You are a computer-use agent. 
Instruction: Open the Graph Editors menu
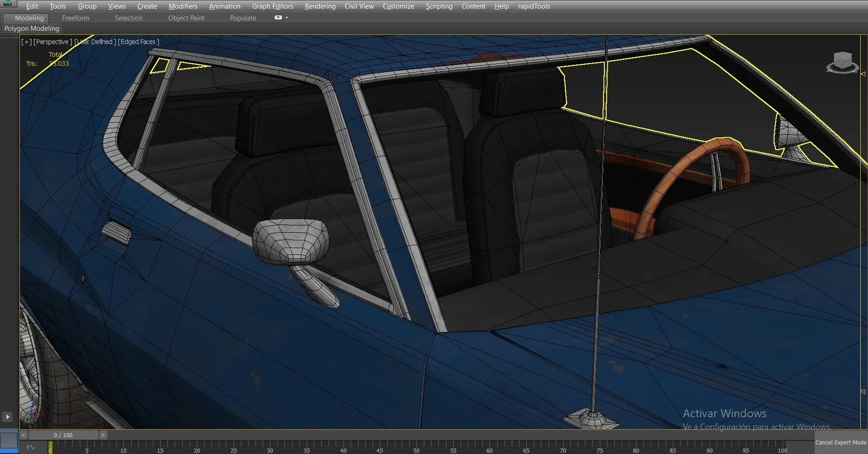273,6
